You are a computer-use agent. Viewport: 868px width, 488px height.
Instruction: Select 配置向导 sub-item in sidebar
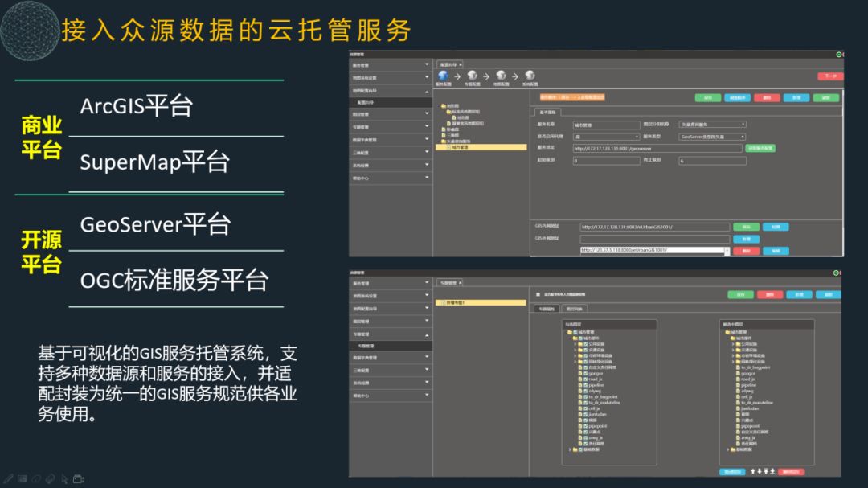[x=391, y=102]
